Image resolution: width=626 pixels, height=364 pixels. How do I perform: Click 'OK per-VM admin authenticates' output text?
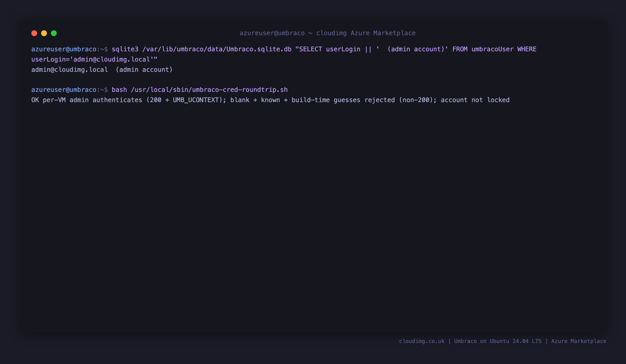[87, 100]
